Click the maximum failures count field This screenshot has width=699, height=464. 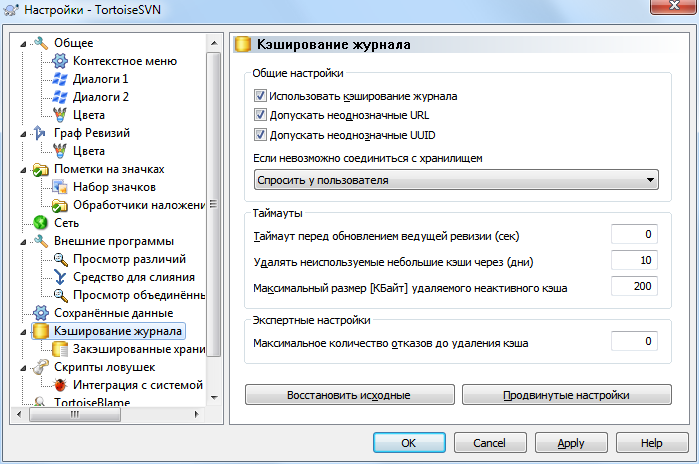(634, 341)
